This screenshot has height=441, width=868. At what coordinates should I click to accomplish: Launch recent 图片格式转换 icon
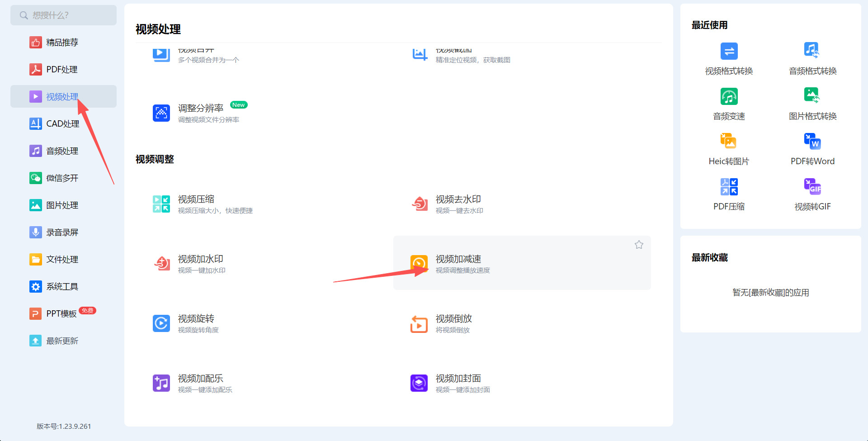point(812,95)
